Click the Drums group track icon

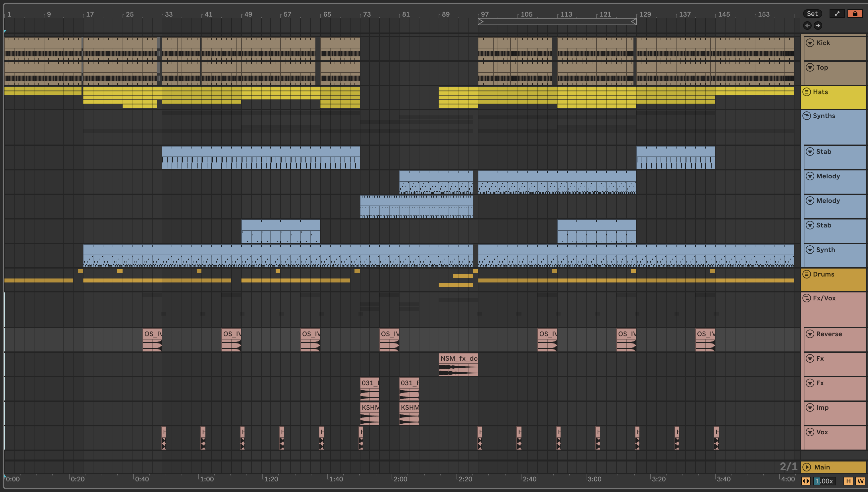(x=807, y=274)
